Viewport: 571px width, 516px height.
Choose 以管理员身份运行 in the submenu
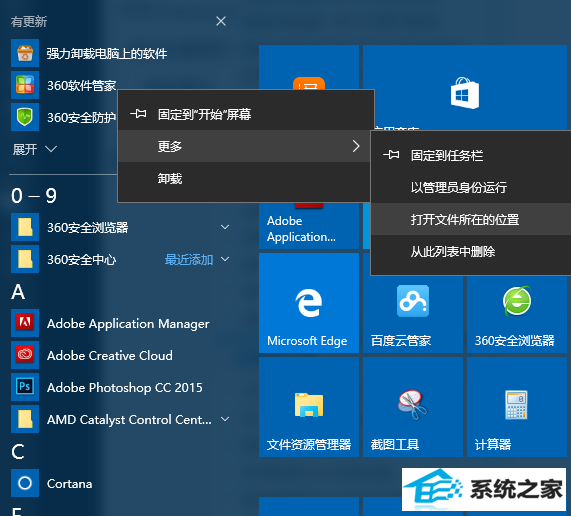coord(471,188)
